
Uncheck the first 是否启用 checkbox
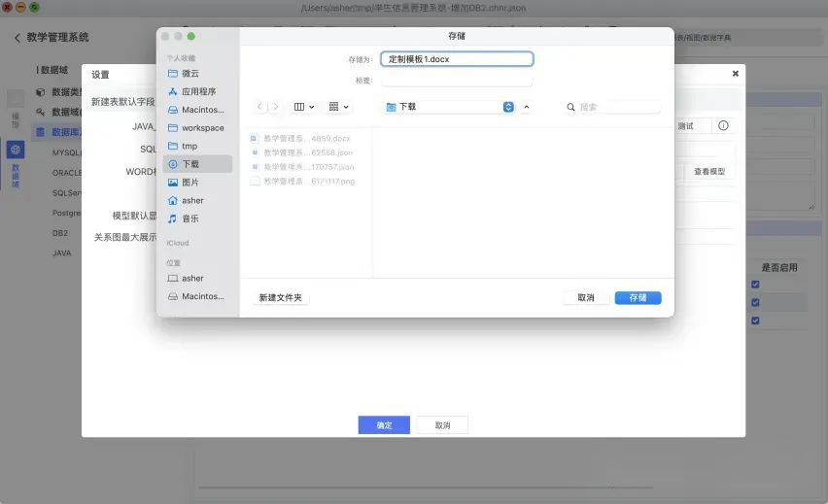point(755,285)
